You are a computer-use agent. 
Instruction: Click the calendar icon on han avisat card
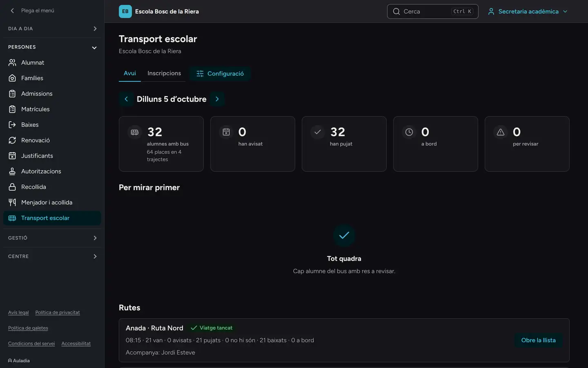tap(226, 132)
